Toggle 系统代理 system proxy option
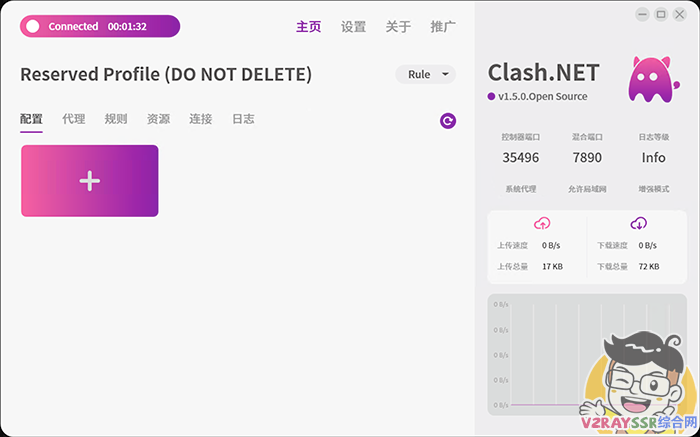This screenshot has width=700, height=437. 520,189
